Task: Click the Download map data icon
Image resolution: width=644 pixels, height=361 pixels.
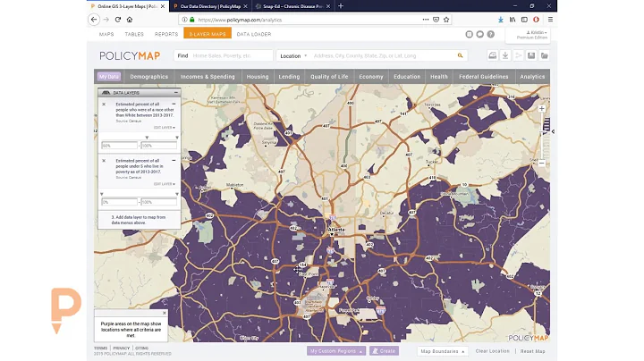Action: click(x=505, y=55)
